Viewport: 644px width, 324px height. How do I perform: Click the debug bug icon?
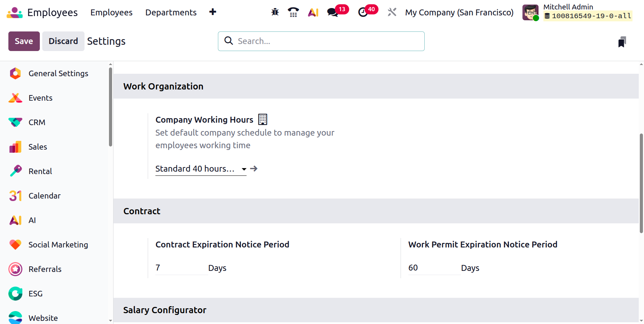tap(275, 12)
